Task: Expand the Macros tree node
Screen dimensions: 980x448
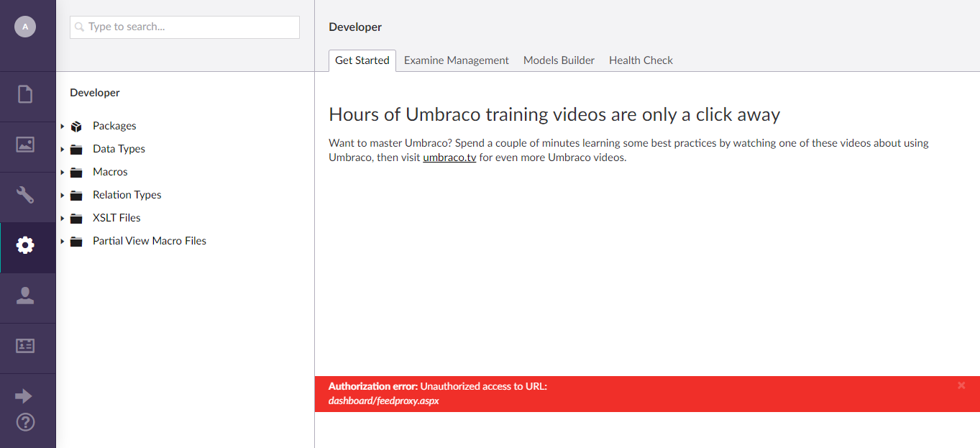Action: pyautogui.click(x=63, y=173)
